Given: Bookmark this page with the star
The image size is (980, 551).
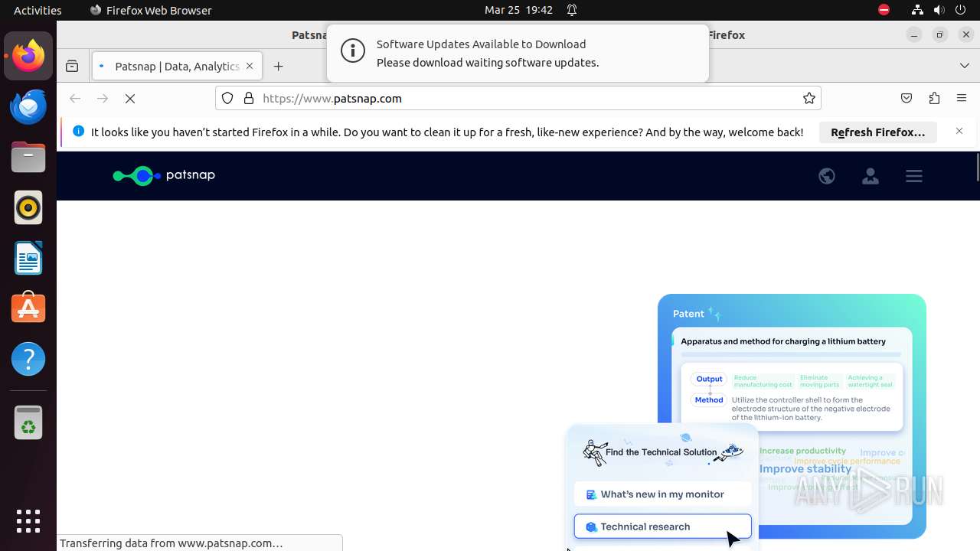Looking at the screenshot, I should pyautogui.click(x=808, y=99).
